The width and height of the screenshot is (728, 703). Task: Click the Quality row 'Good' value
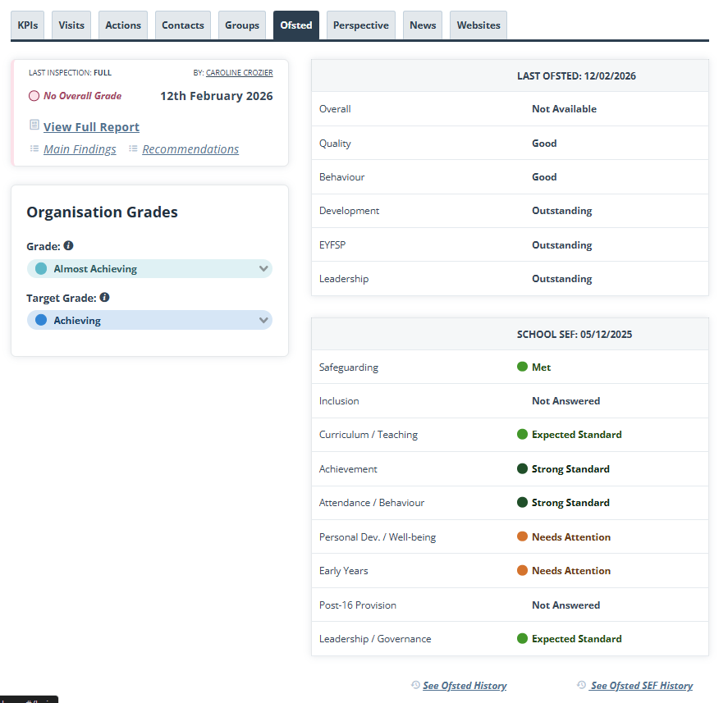[544, 144]
